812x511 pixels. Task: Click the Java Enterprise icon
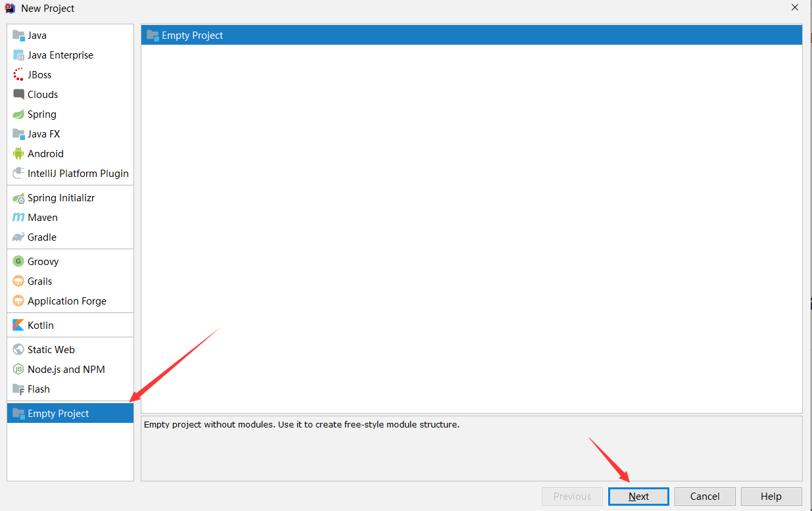[18, 55]
